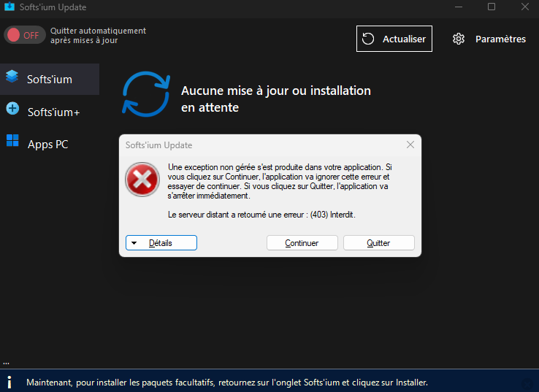Click the stacked layers Softs'ium icon
Screen dimensions: 539x392
[12, 76]
